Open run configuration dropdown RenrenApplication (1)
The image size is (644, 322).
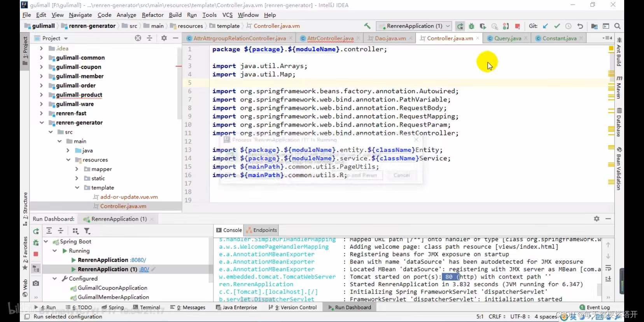tap(414, 26)
